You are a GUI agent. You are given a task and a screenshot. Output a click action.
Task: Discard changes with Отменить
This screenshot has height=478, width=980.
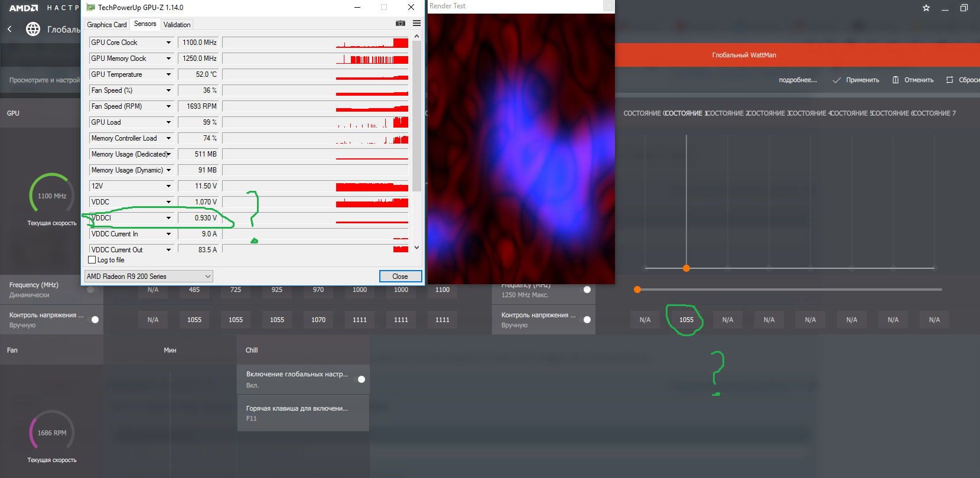pos(913,80)
